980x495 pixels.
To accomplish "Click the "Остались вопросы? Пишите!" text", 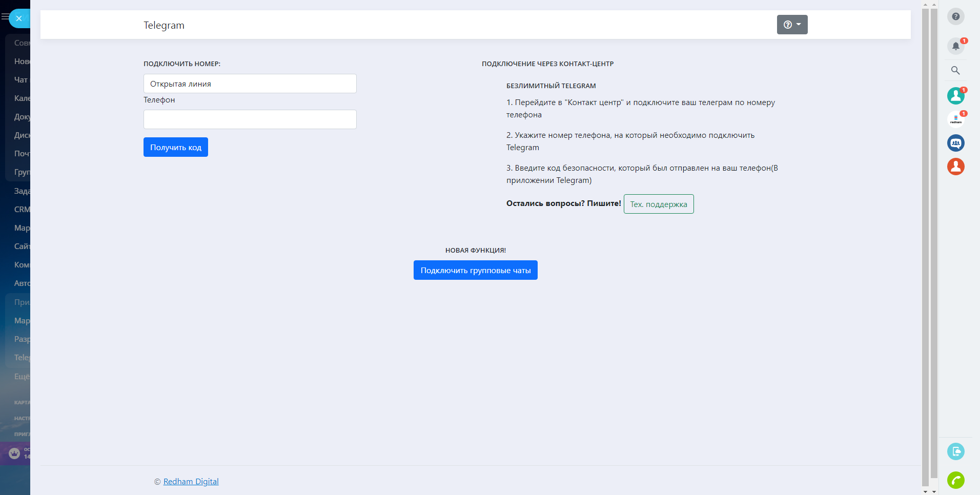I will point(564,203).
